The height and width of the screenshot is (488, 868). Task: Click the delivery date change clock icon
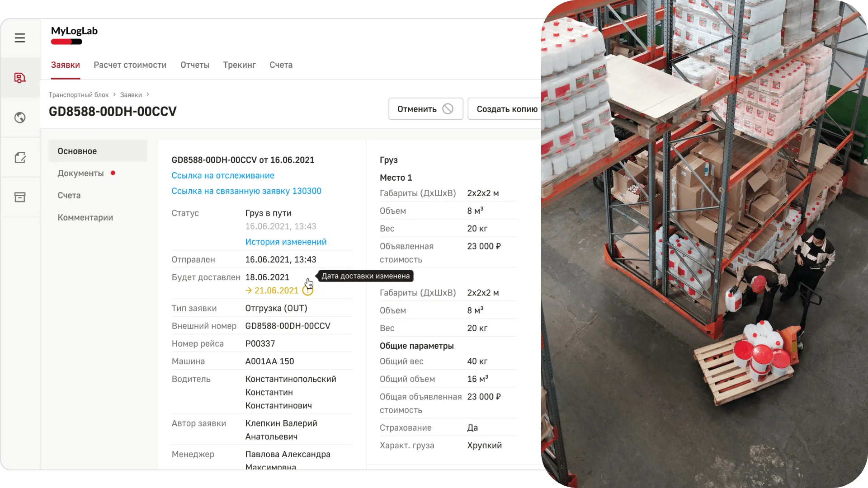pyautogui.click(x=308, y=290)
